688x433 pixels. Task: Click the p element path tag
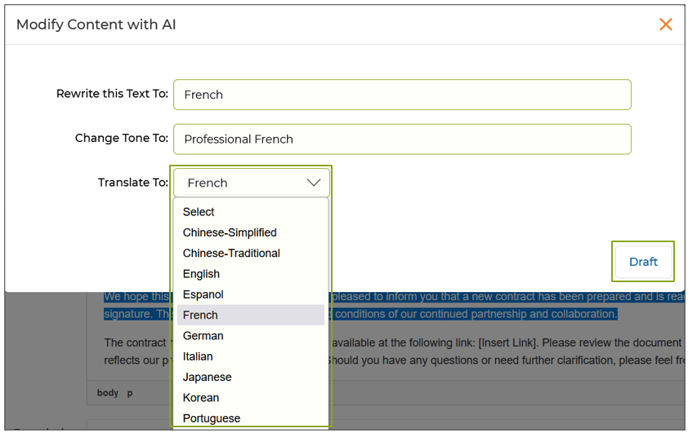coord(130,393)
